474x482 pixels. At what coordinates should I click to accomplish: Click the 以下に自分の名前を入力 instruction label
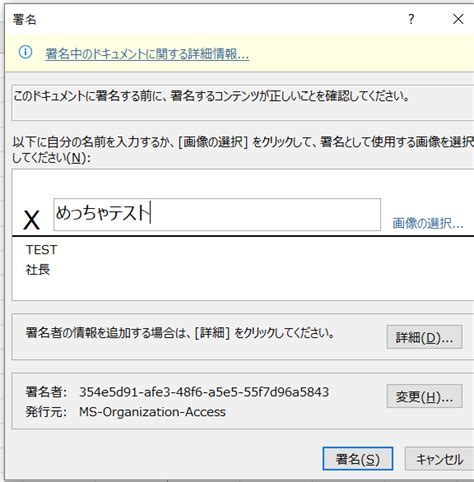tap(243, 150)
